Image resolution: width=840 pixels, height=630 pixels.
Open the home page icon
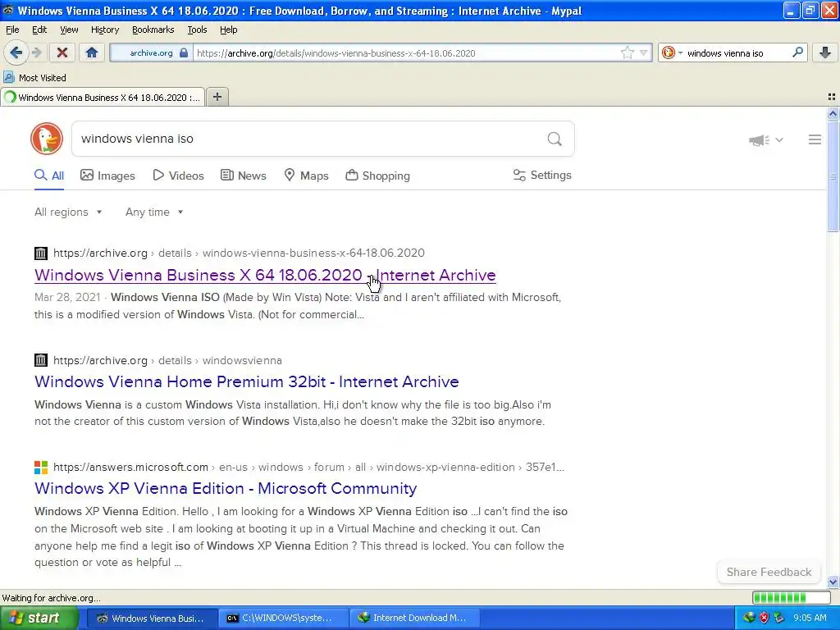92,52
